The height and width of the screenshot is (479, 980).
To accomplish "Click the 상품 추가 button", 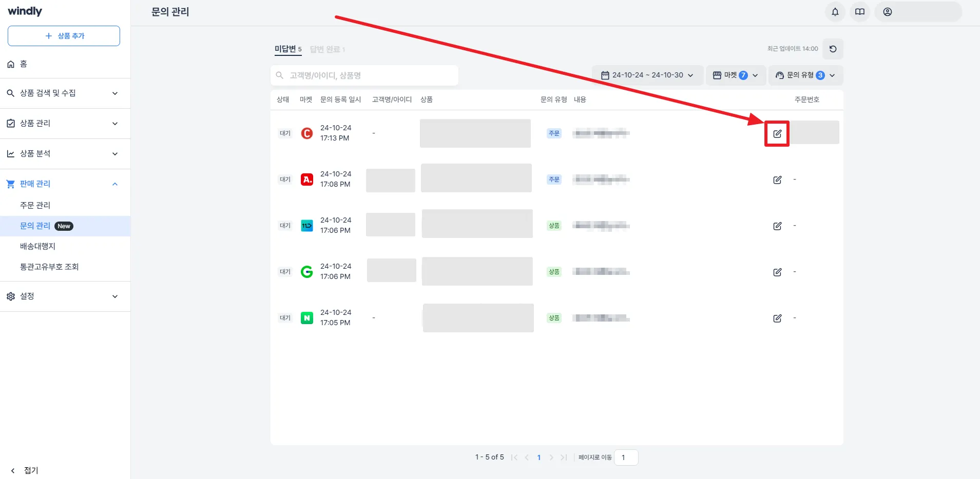I will [64, 36].
